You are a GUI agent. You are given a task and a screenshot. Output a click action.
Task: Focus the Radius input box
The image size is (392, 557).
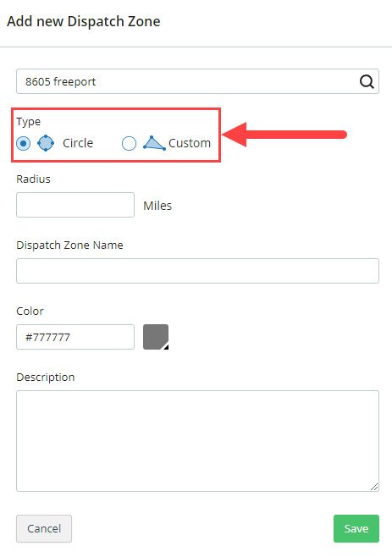click(75, 205)
